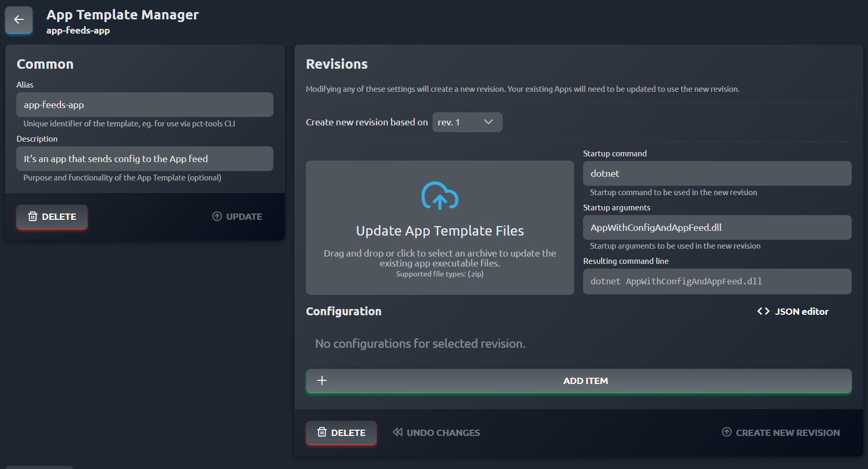The image size is (868, 469).
Task: Click the Update App Template Files drop zone
Action: [x=440, y=228]
